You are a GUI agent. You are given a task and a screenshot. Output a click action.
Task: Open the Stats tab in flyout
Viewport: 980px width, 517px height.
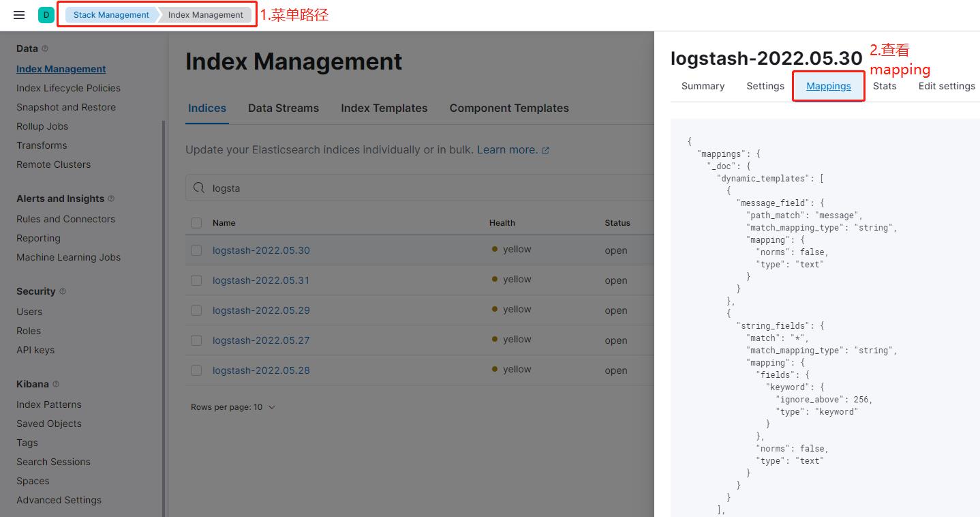[885, 87]
